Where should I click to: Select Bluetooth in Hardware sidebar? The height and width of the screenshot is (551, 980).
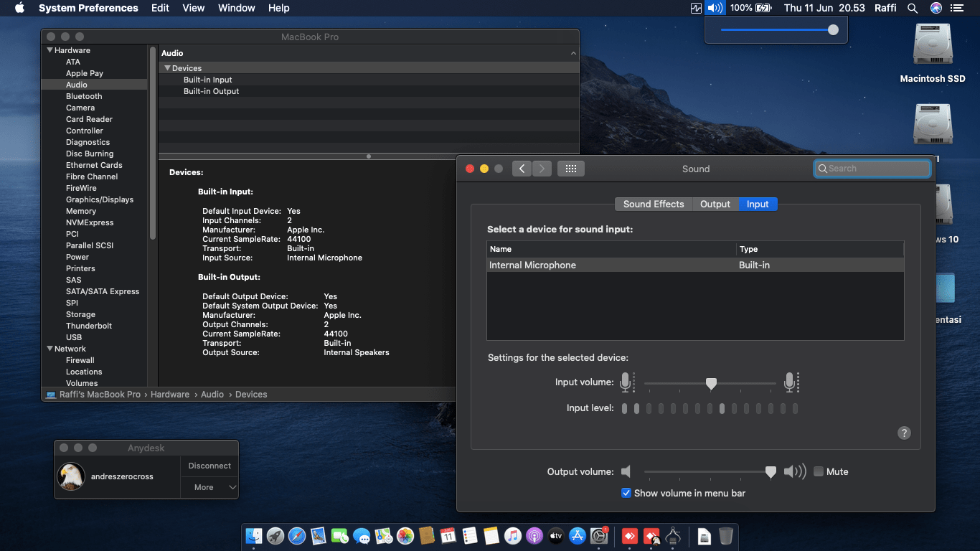tap(84, 96)
